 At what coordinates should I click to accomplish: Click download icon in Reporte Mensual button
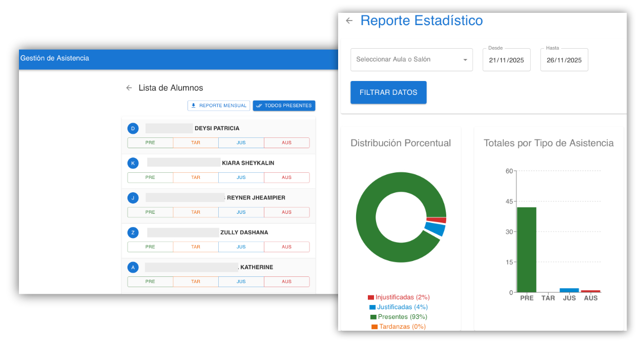point(193,106)
